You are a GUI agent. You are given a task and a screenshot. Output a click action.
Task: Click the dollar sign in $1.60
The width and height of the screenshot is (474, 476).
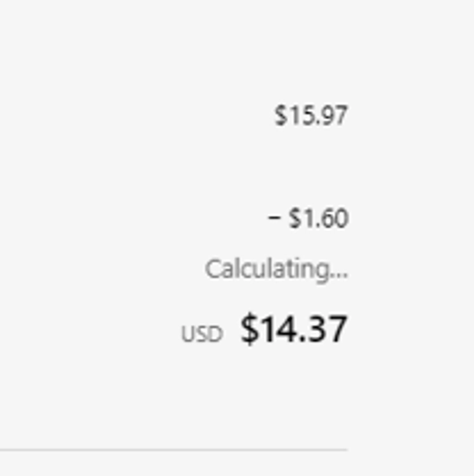(x=295, y=218)
